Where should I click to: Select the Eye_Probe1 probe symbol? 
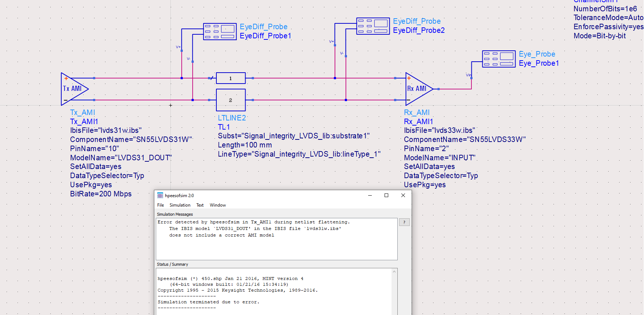(x=499, y=59)
